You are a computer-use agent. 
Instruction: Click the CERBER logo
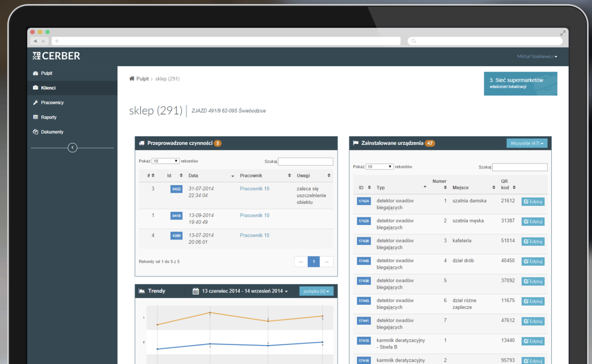[56, 56]
